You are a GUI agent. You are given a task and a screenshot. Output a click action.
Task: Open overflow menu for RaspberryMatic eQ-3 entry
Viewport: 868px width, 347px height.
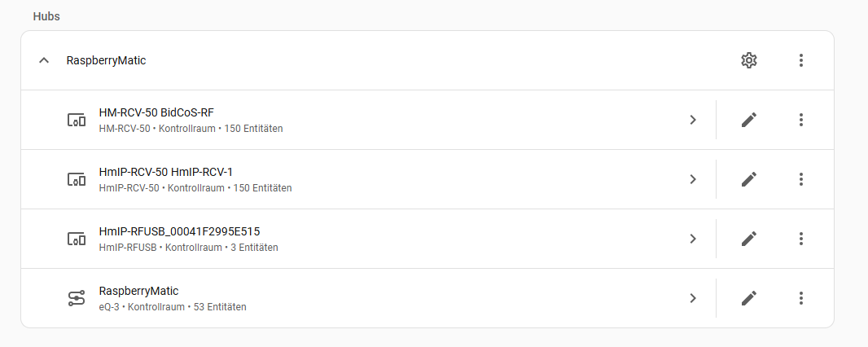pos(801,298)
